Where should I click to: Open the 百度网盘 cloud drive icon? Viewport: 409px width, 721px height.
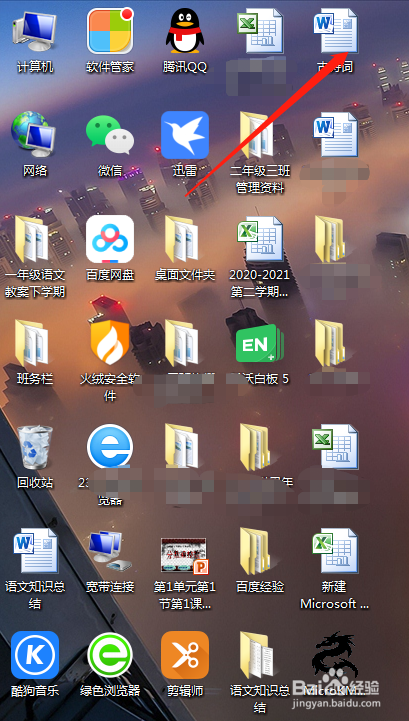[x=110, y=239]
